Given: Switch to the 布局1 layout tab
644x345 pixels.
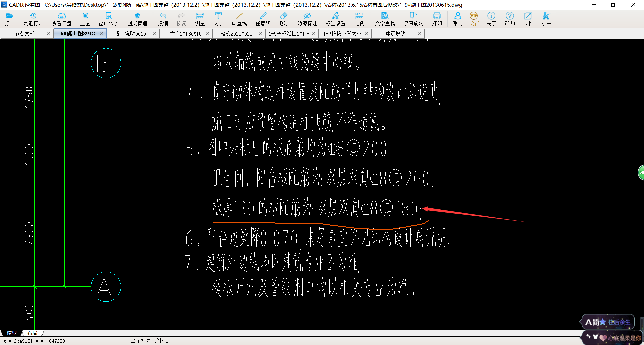Looking at the screenshot, I should [x=34, y=333].
